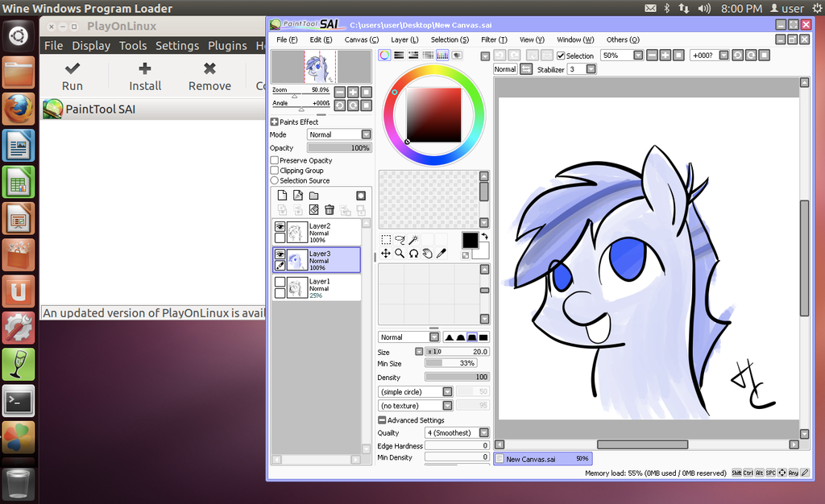Select the Zoom magnifier tool
Viewport: 825px width, 504px height.
click(400, 253)
